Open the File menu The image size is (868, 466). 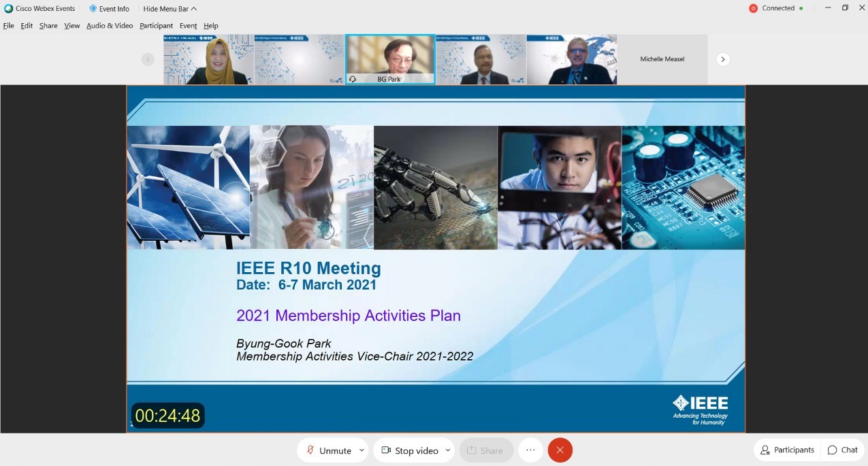pyautogui.click(x=8, y=26)
